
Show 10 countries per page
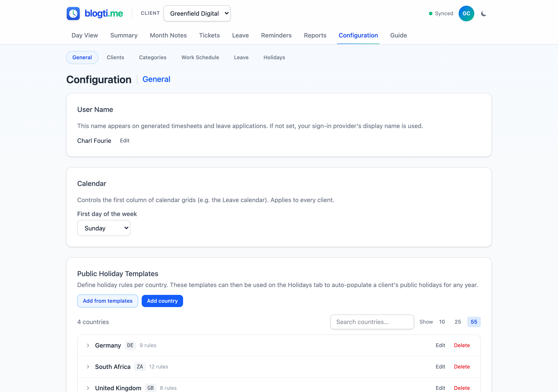[442, 322]
